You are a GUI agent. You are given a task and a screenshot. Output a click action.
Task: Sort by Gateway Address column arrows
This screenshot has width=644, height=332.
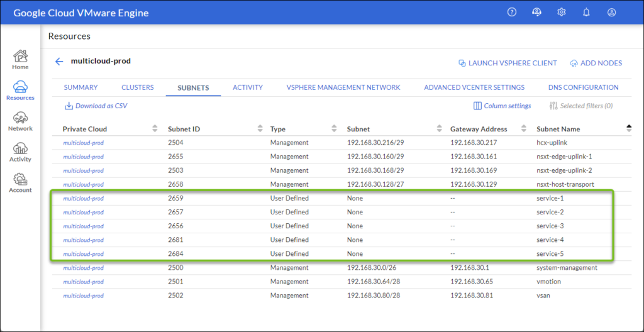pyautogui.click(x=524, y=129)
